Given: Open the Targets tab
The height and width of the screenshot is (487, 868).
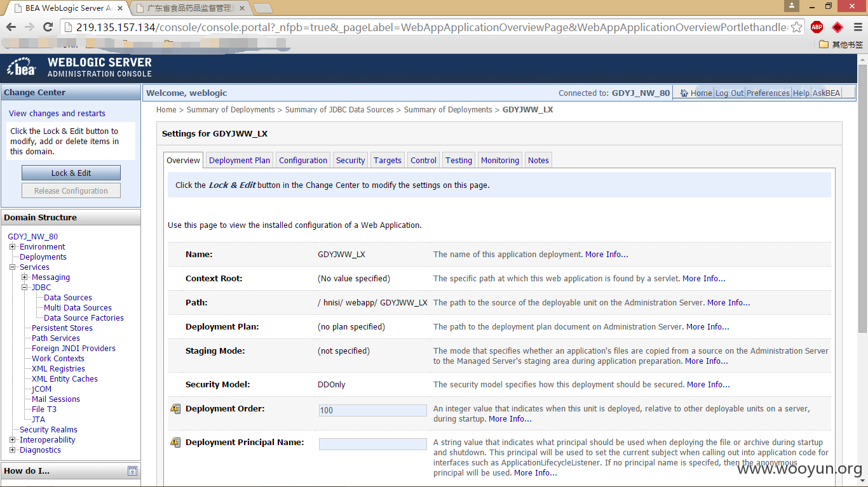Looking at the screenshot, I should click(x=388, y=160).
